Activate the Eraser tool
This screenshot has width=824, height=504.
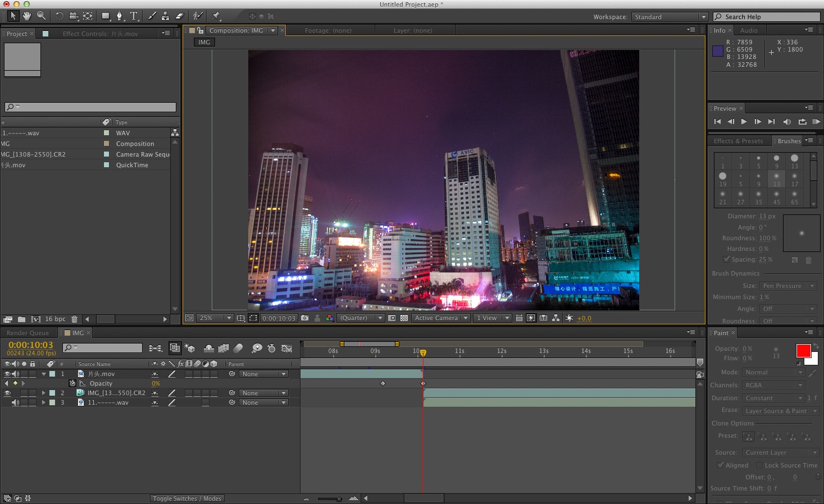[x=180, y=16]
